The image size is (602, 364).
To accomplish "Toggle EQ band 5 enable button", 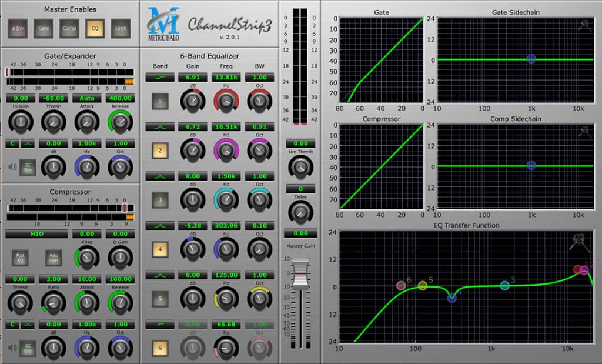I will [x=160, y=299].
